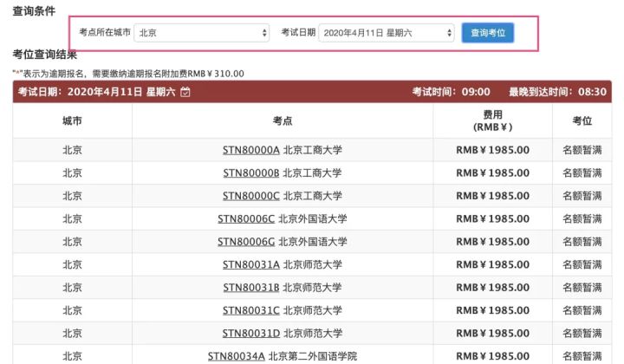Viewport: 624px width, 364px height.
Task: Click the 最晚到达时间: 08:30 header text
Action: tap(557, 92)
